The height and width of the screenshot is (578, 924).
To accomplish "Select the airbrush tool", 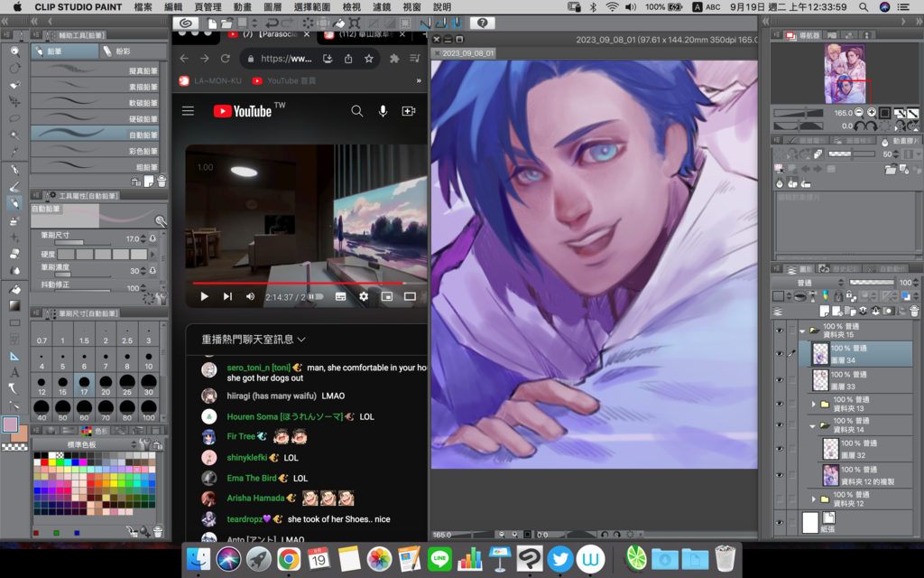I will (x=14, y=220).
